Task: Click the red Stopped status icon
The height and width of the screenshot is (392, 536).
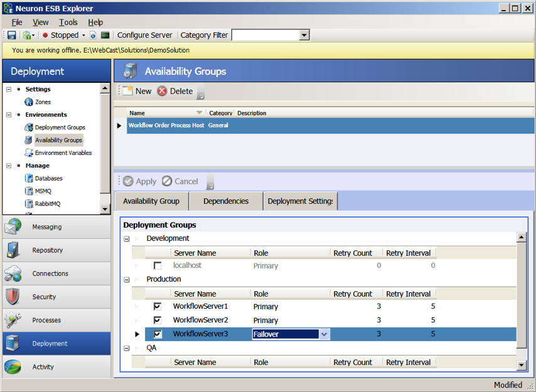Action: tap(45, 35)
